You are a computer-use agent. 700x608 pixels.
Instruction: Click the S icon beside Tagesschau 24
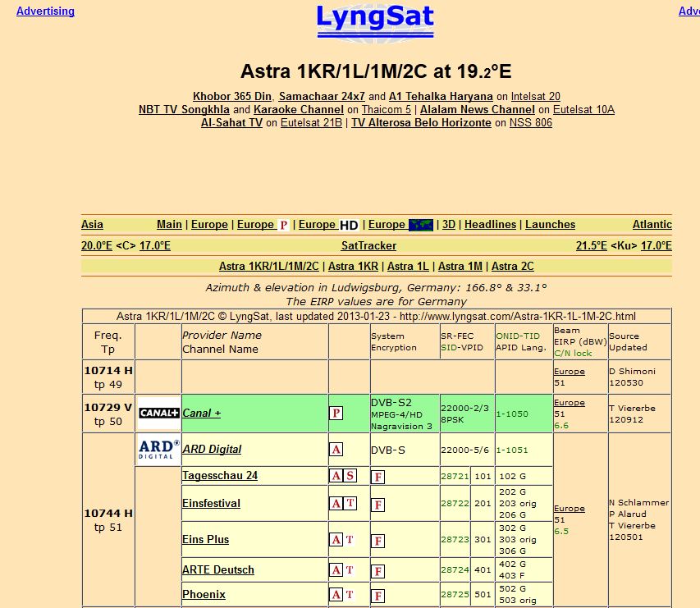350,476
